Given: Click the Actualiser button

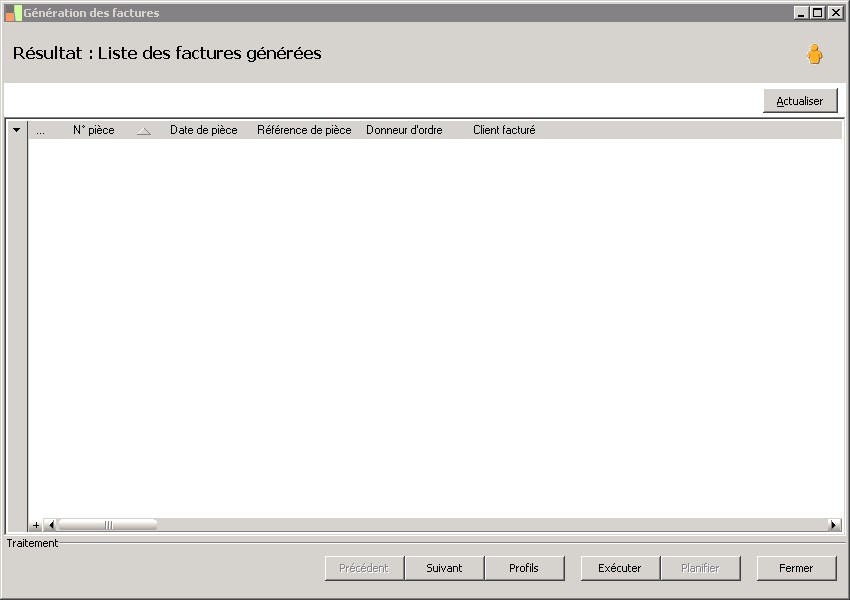Looking at the screenshot, I should point(800,101).
